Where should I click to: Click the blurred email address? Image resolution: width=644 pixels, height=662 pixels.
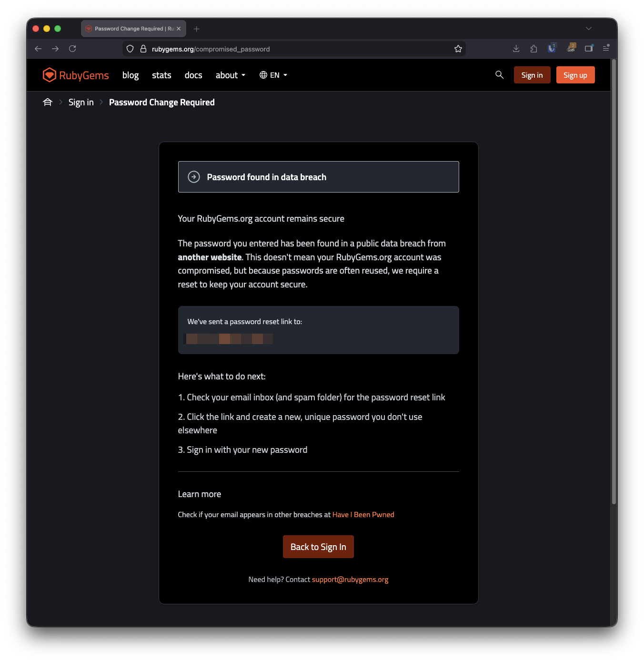229,339
